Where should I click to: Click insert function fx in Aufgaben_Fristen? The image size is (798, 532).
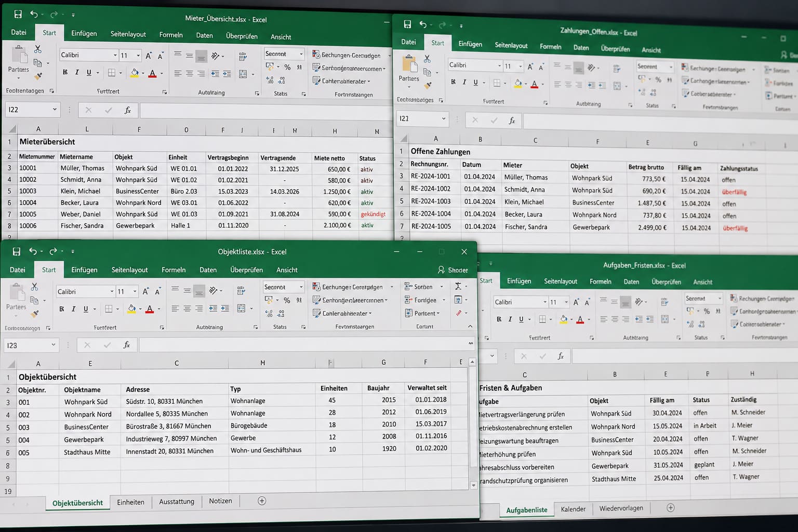pos(561,356)
